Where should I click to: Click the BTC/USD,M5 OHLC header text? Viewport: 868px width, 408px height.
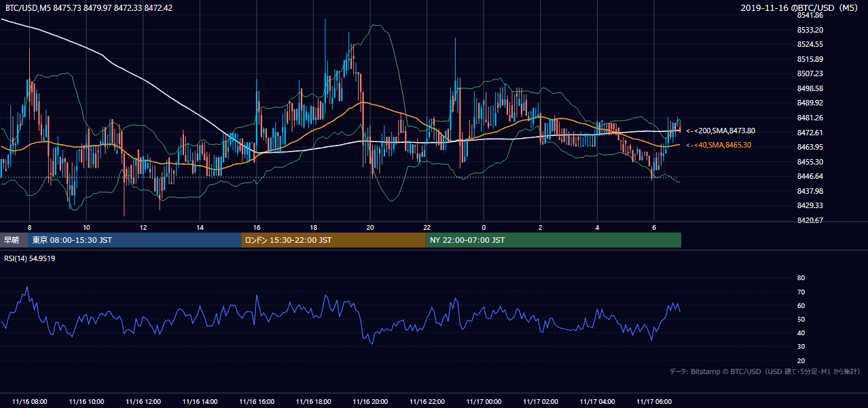[88, 7]
